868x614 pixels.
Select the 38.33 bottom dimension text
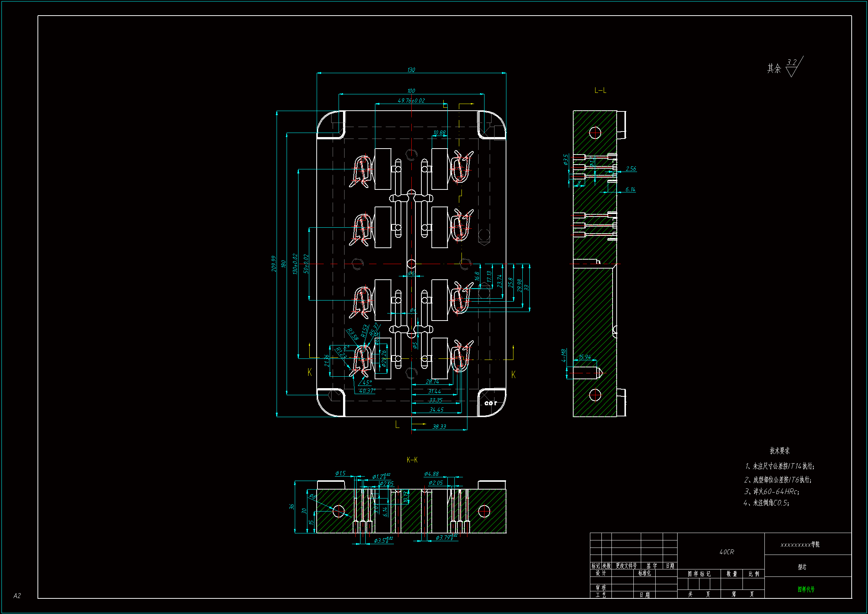click(x=439, y=426)
